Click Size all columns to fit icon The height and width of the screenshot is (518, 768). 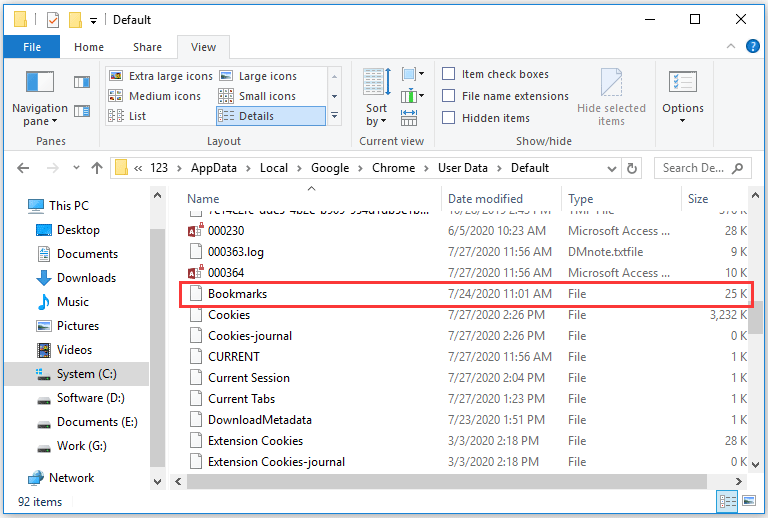[409, 118]
